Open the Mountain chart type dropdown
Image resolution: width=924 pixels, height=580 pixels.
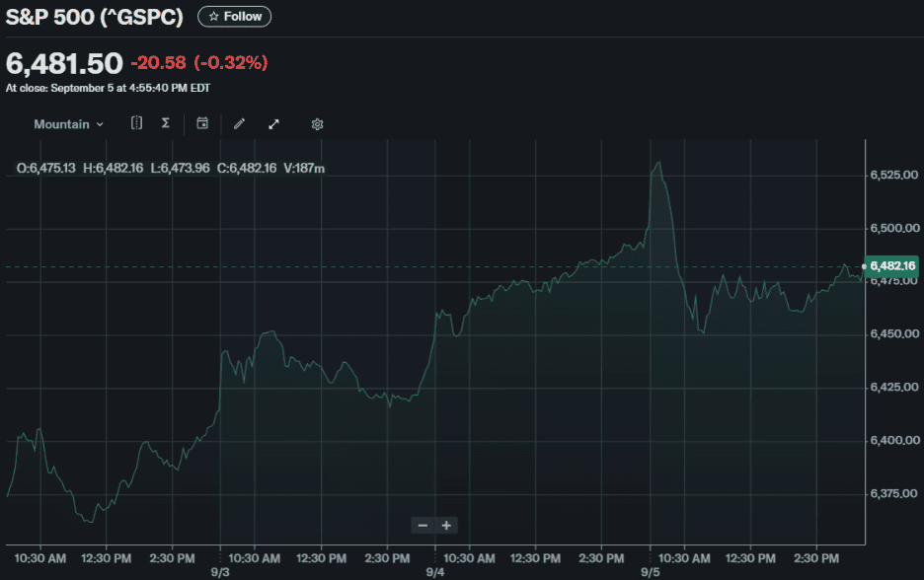(68, 124)
